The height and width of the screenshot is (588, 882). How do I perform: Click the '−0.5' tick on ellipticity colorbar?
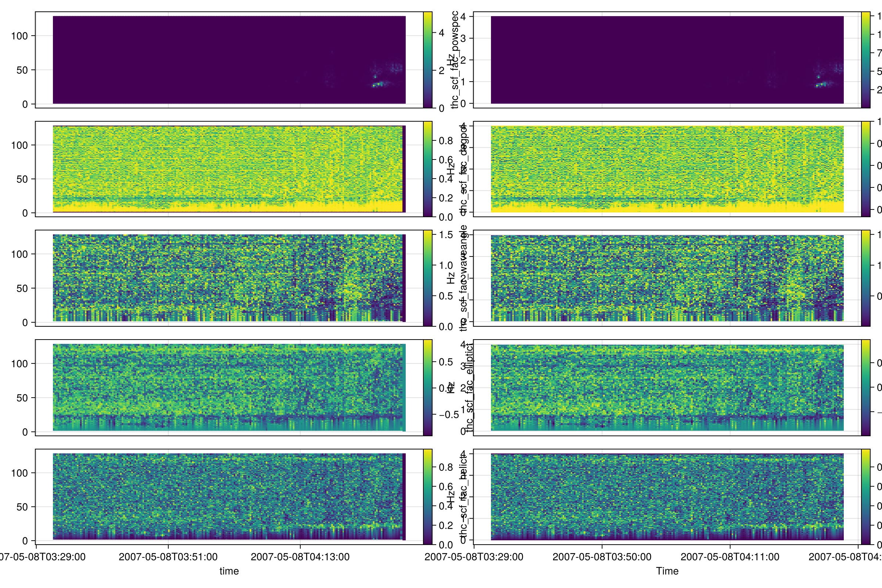pos(449,415)
